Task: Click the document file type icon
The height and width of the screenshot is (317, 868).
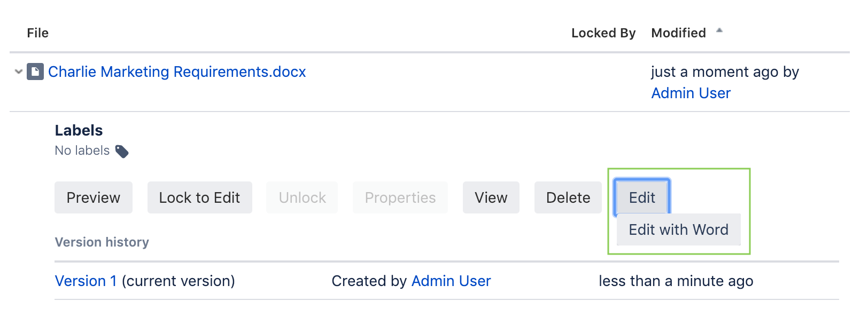Action: pyautogui.click(x=35, y=72)
